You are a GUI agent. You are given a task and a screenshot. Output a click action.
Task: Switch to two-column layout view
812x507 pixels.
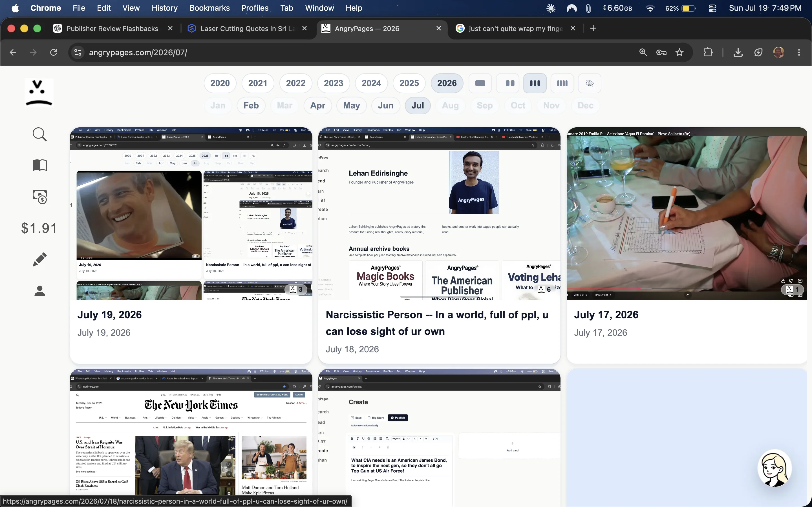click(x=510, y=83)
